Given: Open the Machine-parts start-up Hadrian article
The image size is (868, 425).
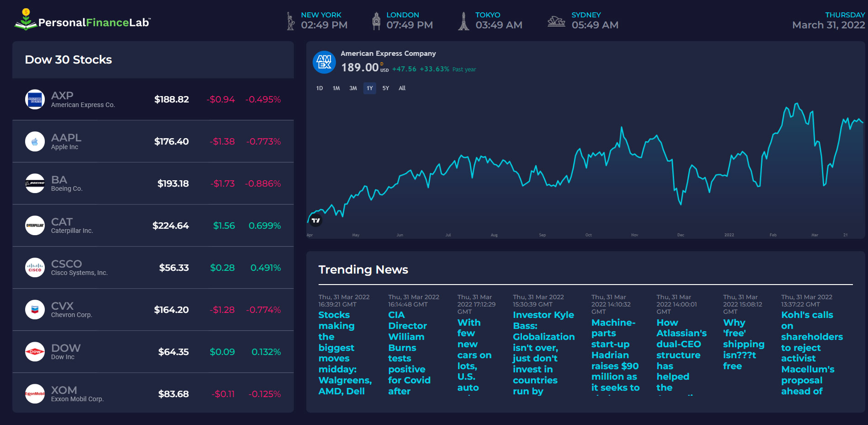Looking at the screenshot, I should [x=615, y=355].
